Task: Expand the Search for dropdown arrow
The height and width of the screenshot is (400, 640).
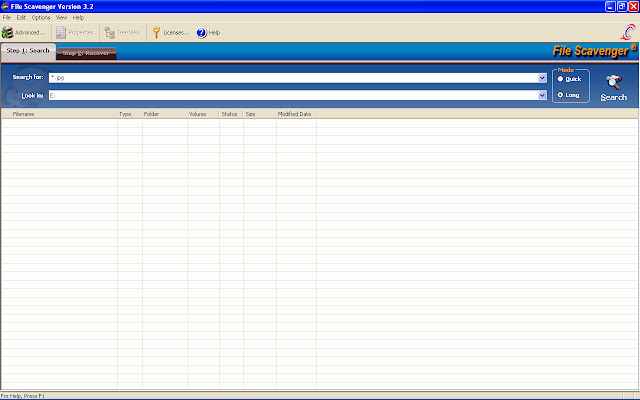Action: coord(542,78)
